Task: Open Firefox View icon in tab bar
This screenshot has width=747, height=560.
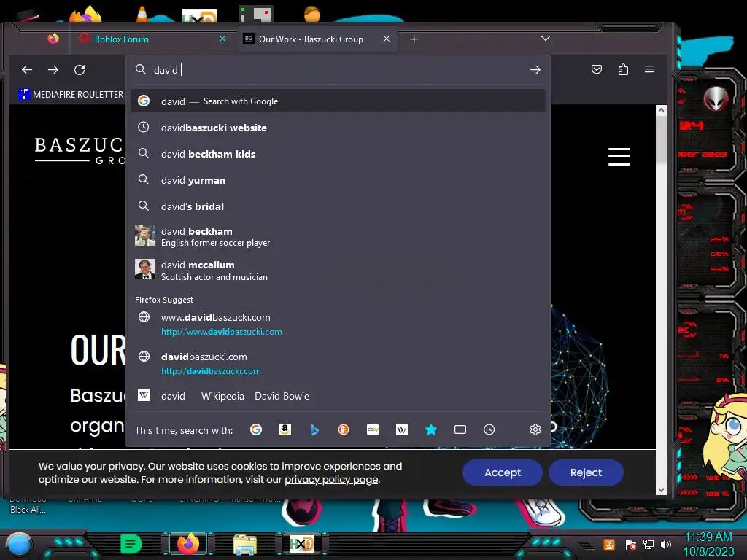Action: tap(53, 39)
